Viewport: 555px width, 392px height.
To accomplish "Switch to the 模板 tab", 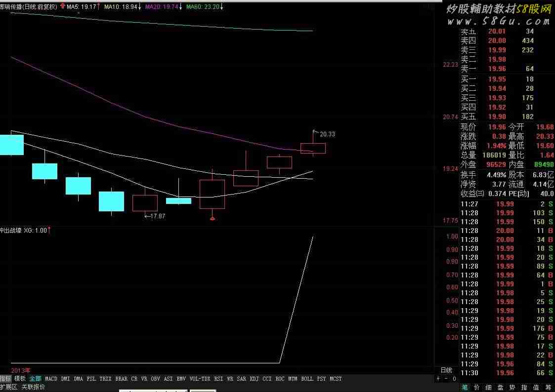I will (20, 379).
